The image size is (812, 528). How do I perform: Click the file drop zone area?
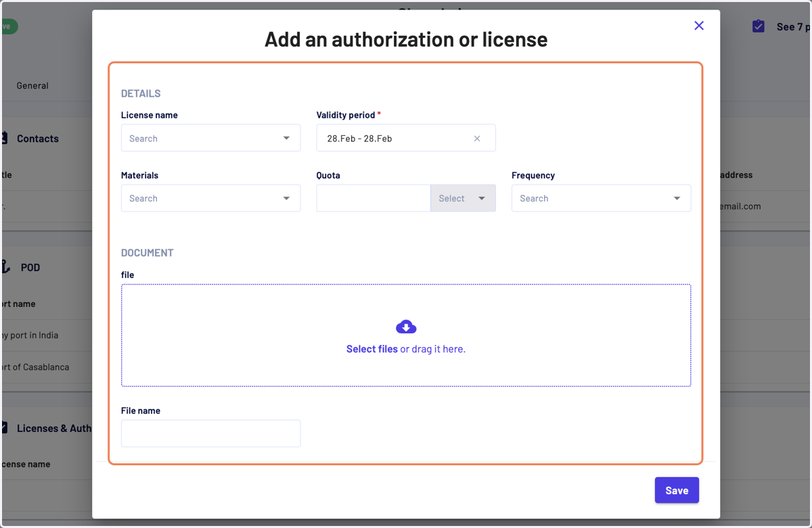point(406,335)
